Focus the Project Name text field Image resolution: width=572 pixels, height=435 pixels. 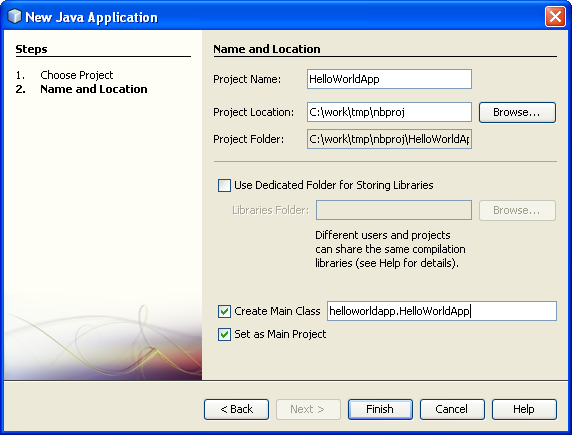tap(389, 79)
